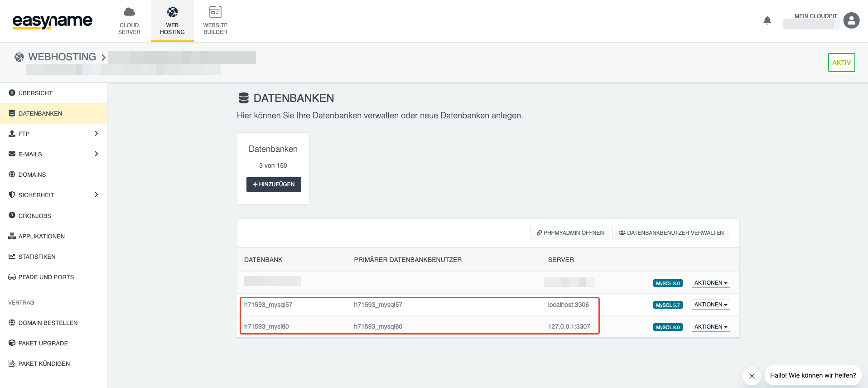Click the Website Builder icon
Screen dimensions: 868x388
[x=215, y=12]
